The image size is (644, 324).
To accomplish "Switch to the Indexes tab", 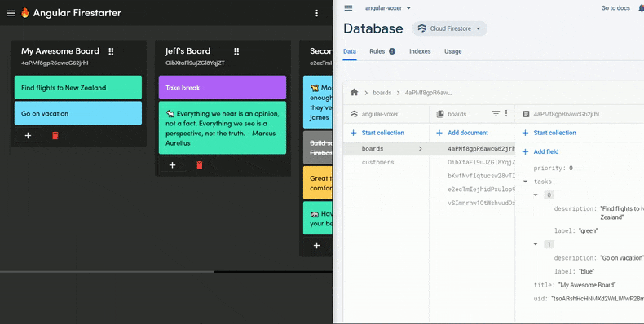I will [x=420, y=51].
